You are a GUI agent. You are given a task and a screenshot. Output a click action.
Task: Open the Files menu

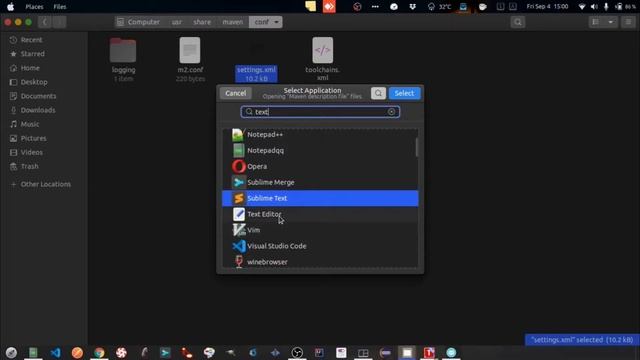(60, 7)
